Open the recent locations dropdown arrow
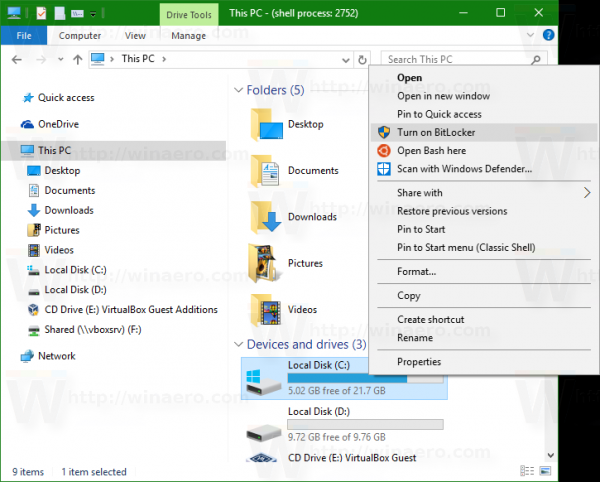 click(x=60, y=60)
